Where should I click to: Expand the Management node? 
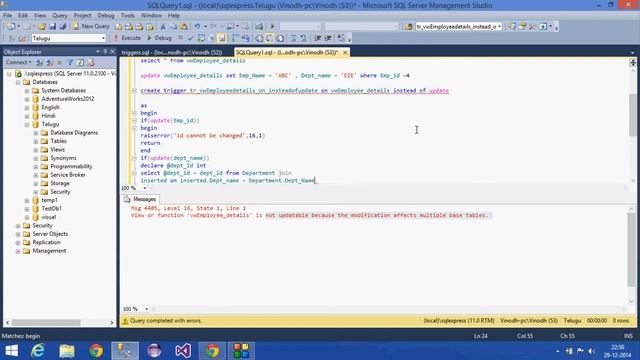pyautogui.click(x=18, y=251)
